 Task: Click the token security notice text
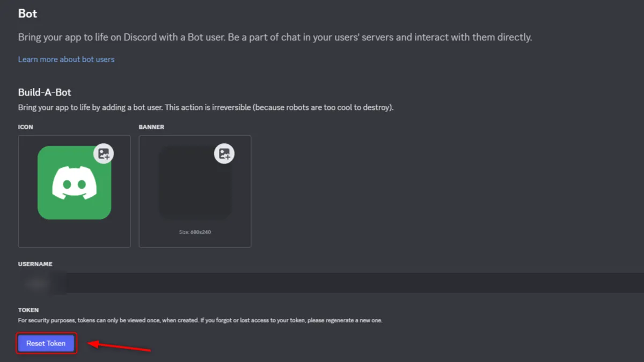pyautogui.click(x=200, y=321)
